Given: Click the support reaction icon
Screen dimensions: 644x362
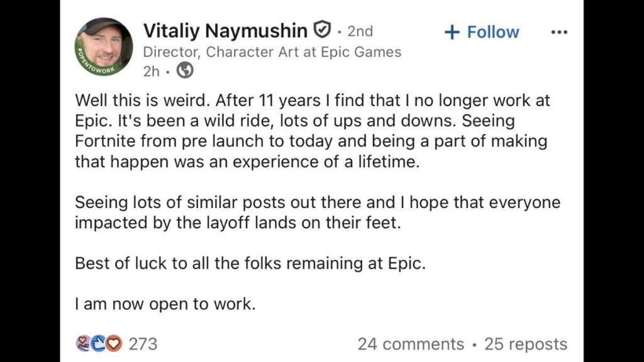Looking at the screenshot, I should click(83, 344).
